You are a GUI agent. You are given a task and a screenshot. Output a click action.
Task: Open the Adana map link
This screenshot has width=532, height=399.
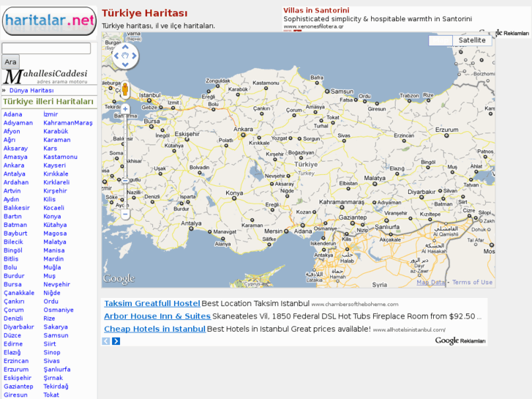point(13,114)
